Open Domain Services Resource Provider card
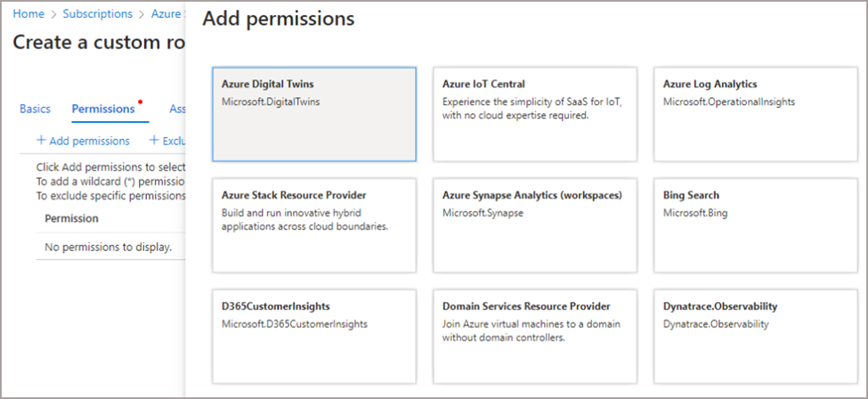This screenshot has height=399, width=868. [x=535, y=337]
